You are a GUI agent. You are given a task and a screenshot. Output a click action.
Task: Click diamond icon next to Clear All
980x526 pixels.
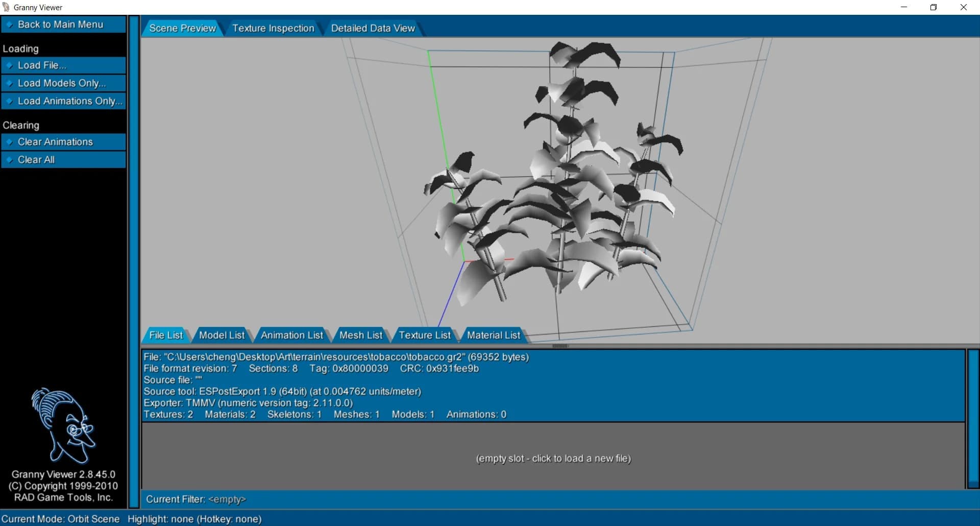click(x=9, y=160)
